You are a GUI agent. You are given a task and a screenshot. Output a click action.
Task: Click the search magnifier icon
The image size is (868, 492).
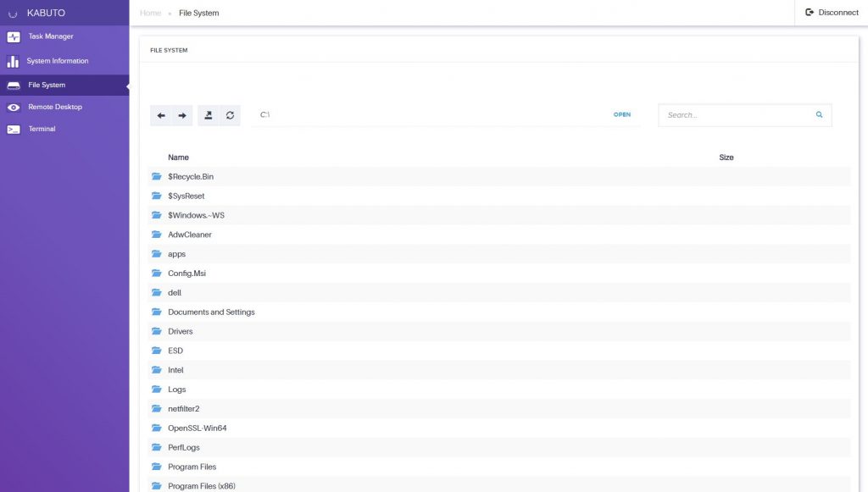[x=820, y=115]
